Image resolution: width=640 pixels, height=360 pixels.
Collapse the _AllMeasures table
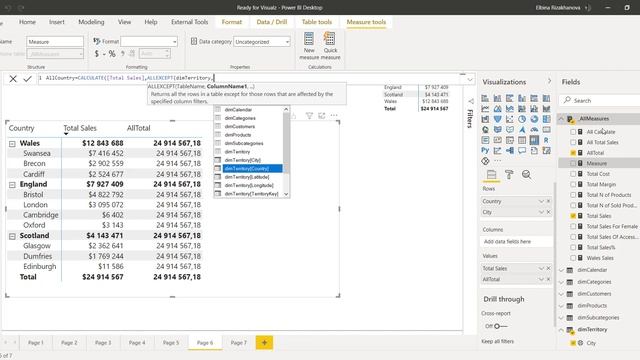pos(561,119)
